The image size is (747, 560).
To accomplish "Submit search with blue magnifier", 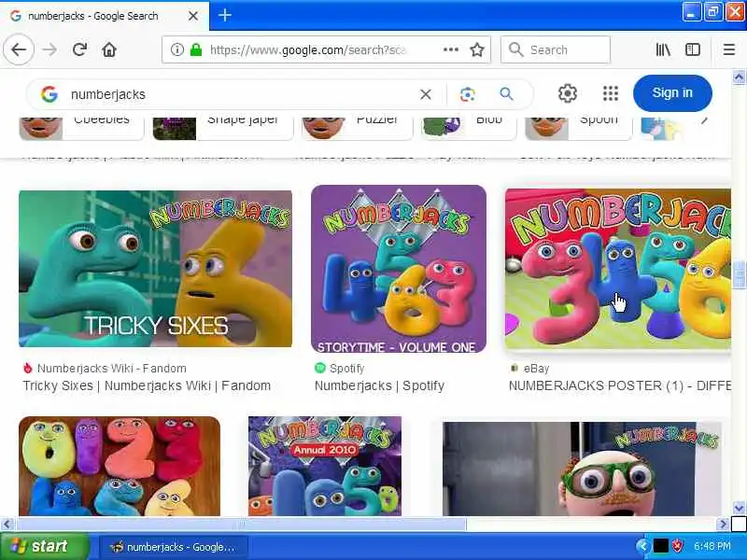I will pyautogui.click(x=506, y=94).
